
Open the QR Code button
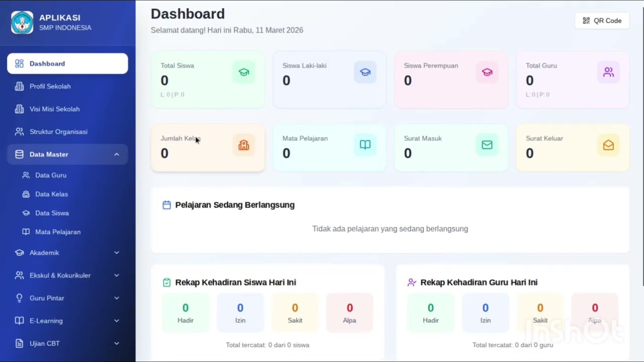tap(602, 21)
